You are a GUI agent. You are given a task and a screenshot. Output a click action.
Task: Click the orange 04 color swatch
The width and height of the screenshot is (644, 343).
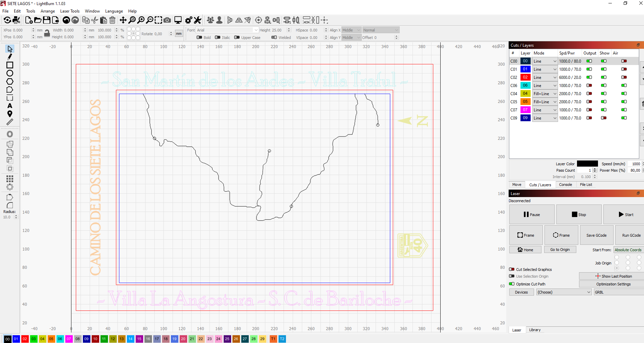(42, 339)
